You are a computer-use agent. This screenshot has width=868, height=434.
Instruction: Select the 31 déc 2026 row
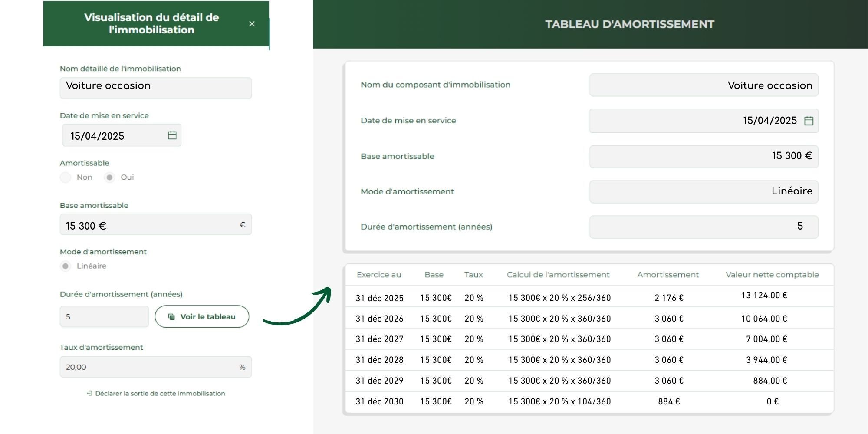(589, 318)
